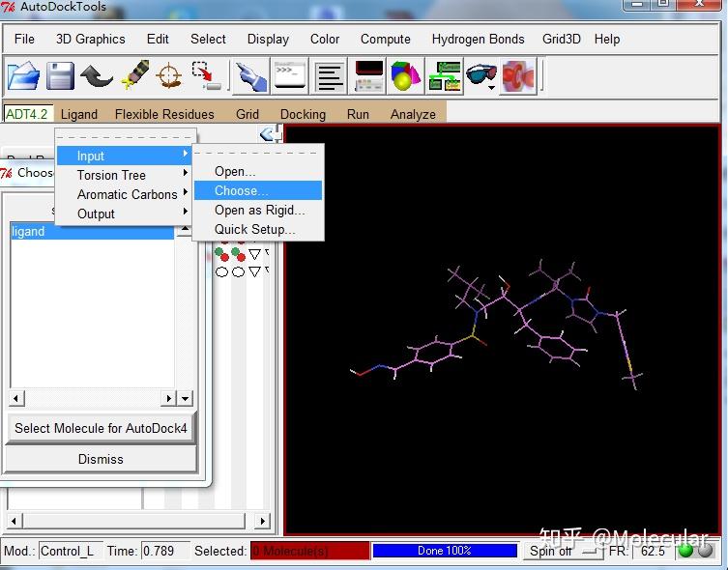
Task: Click Select Molecule for AutoDock4 button
Action: [101, 428]
